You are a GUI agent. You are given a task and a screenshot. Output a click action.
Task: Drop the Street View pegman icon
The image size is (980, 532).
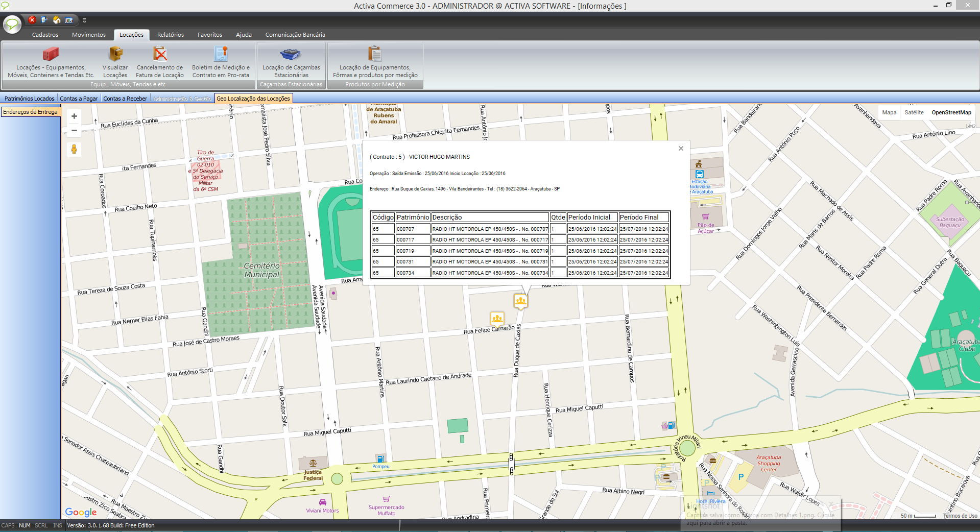point(74,149)
